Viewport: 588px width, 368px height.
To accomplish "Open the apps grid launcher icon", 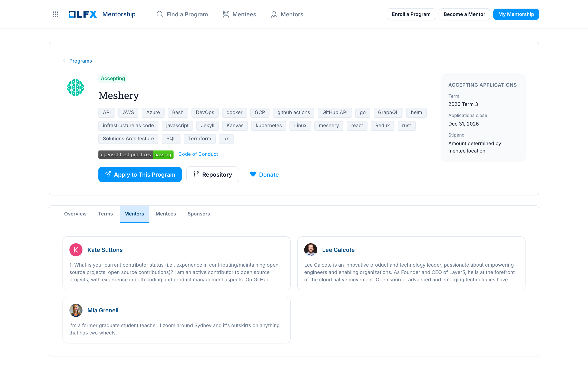I will click(55, 14).
